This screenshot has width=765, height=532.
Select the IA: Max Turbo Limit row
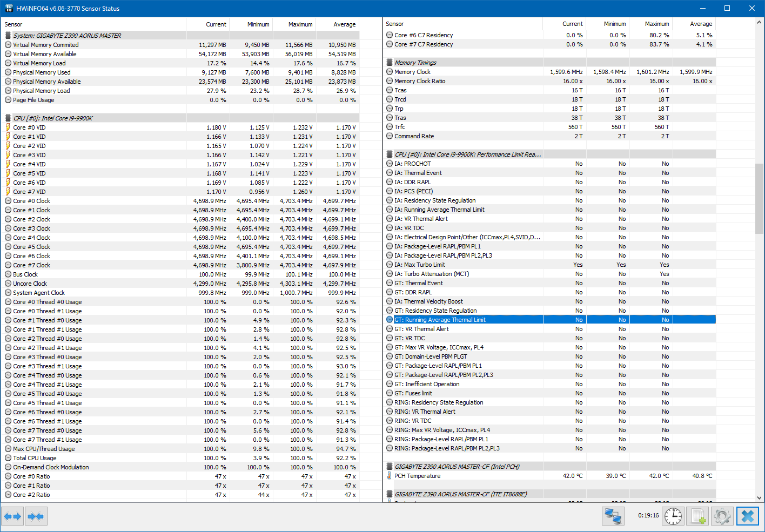(x=551, y=265)
